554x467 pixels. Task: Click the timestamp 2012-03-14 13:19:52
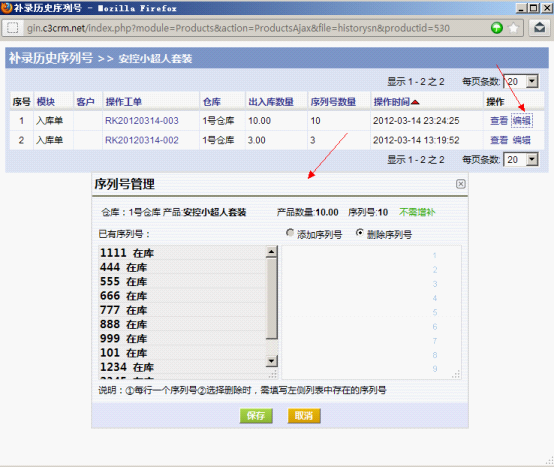(x=416, y=140)
